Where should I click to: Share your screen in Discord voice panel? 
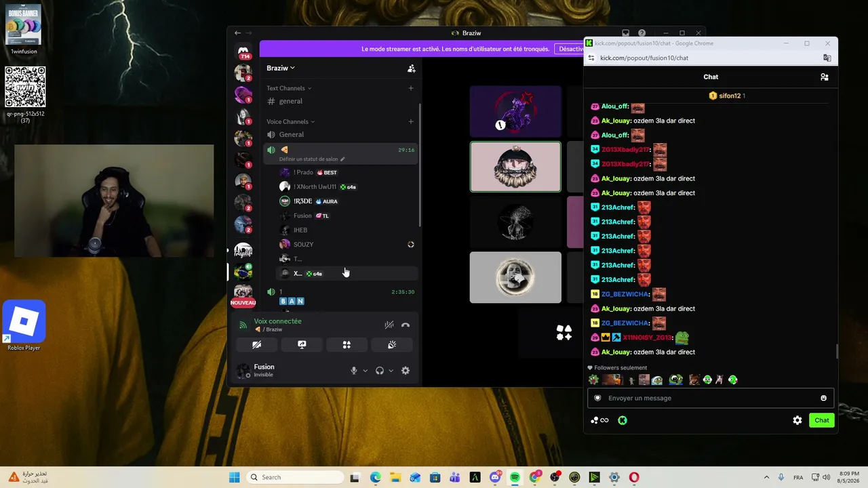click(x=302, y=345)
